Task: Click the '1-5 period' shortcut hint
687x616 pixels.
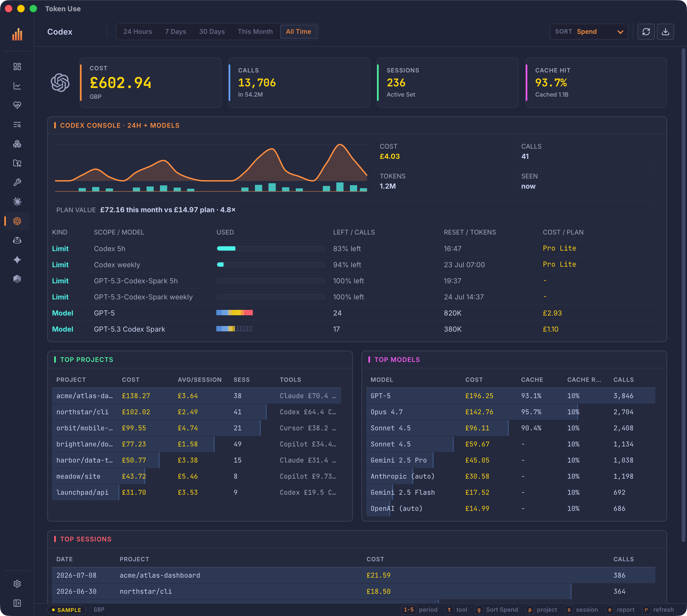Action: tap(419, 610)
